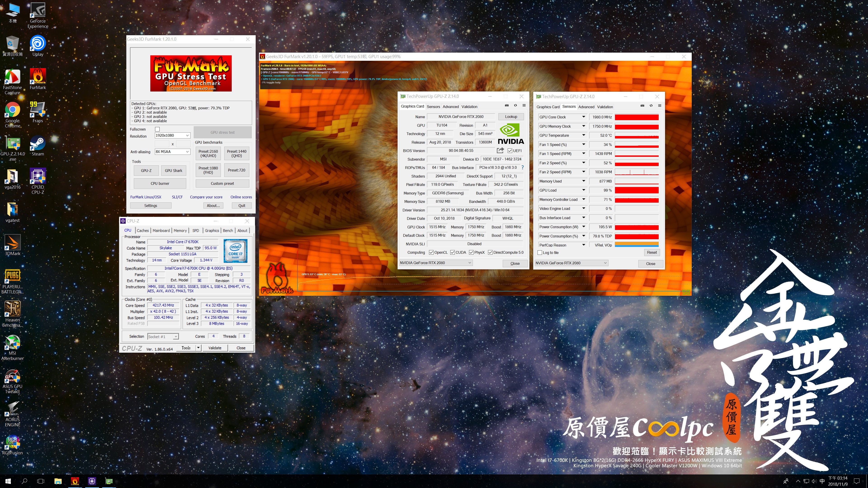The image size is (868, 488).
Task: Open 3DMark desktop icon
Action: 12,245
